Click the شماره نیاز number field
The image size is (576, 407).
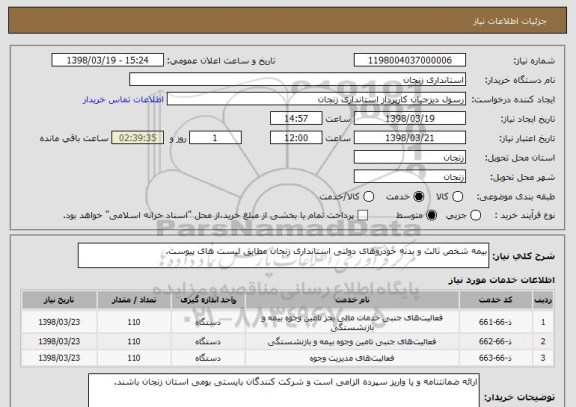click(x=410, y=60)
